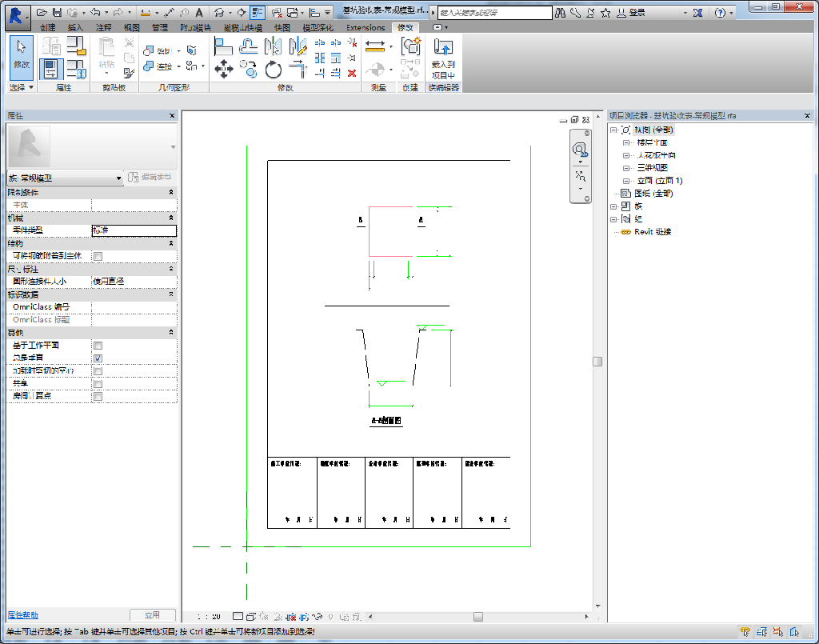Switch to the 注释 ribbon tab

103,28
